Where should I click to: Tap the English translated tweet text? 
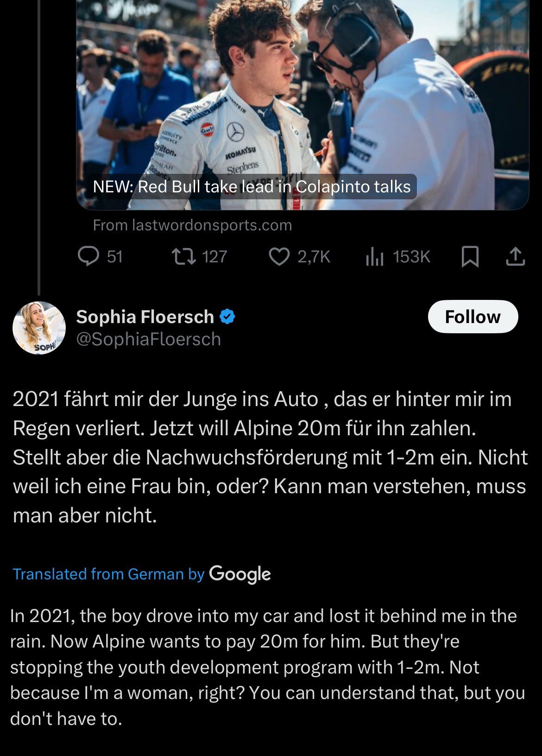click(x=267, y=667)
